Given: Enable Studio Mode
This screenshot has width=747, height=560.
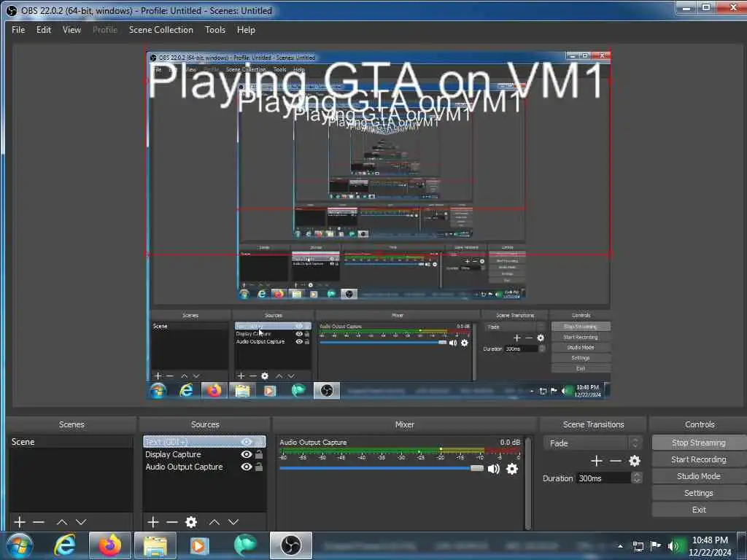Looking at the screenshot, I should point(698,475).
